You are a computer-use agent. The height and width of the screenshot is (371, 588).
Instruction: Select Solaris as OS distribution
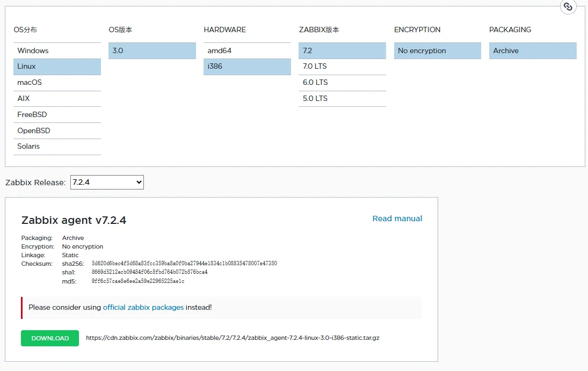tap(57, 146)
